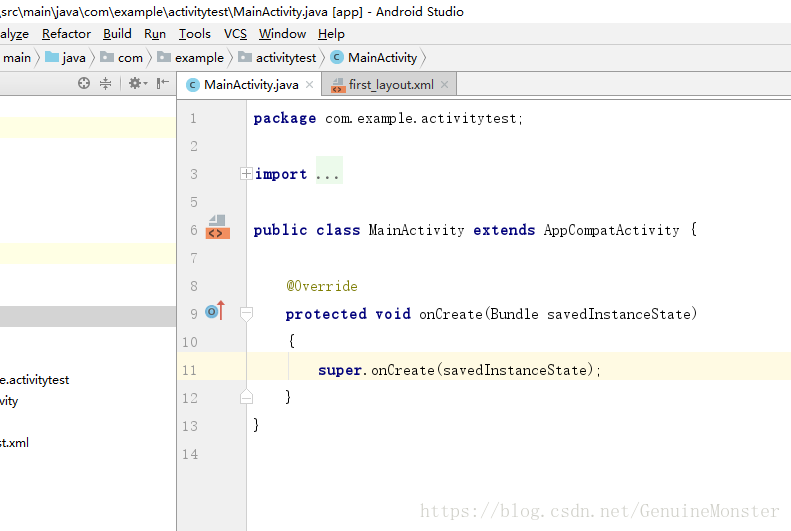Click the Hide project panel icon
This screenshot has height=531, width=791.
[x=162, y=83]
